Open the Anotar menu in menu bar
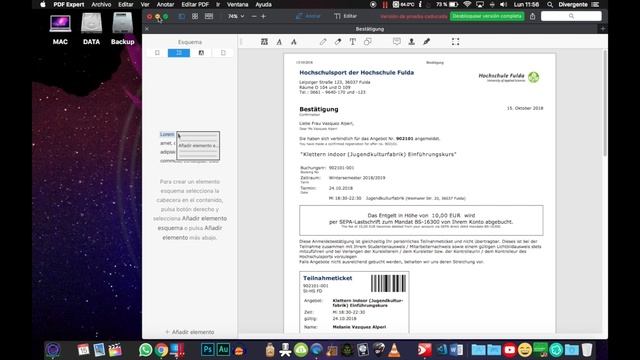 click(165, 4)
